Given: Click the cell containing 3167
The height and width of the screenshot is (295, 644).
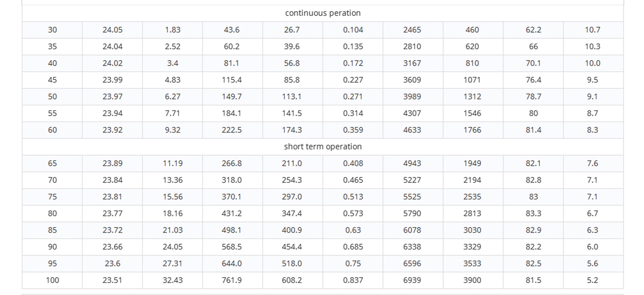Looking at the screenshot, I should coord(412,63).
